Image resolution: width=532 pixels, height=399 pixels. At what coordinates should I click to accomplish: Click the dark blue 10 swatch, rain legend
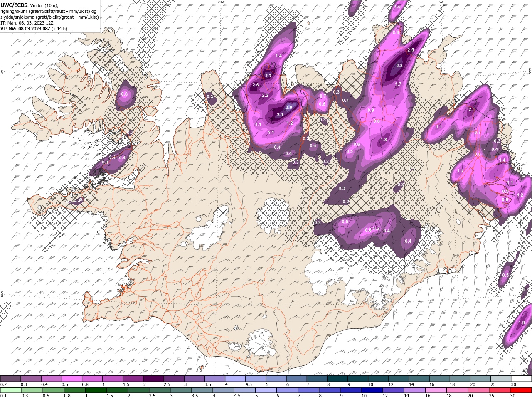[x=371, y=390]
